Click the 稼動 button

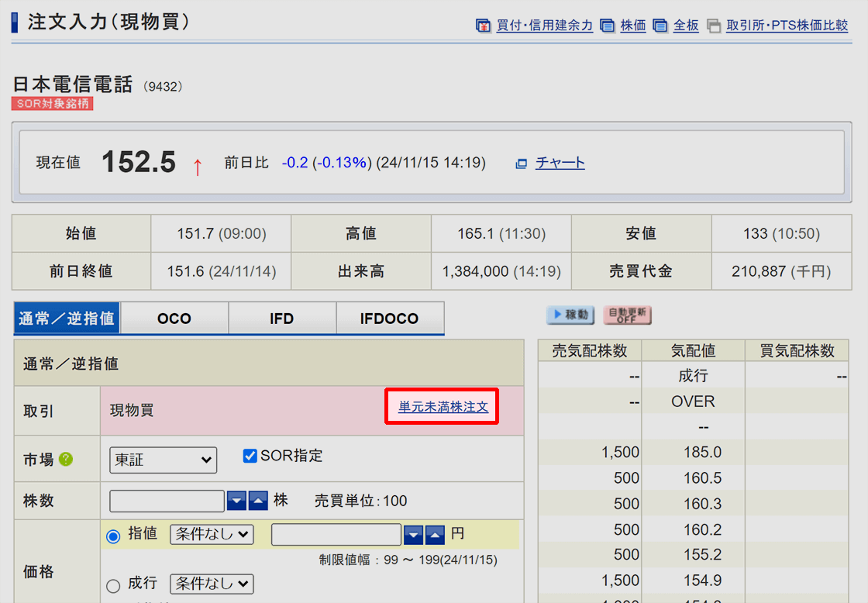point(570,315)
